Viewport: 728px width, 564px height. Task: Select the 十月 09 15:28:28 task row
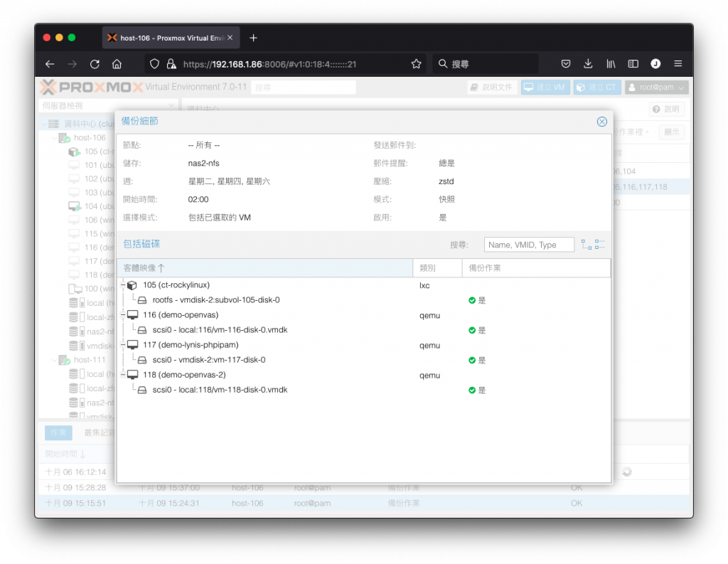(363, 488)
